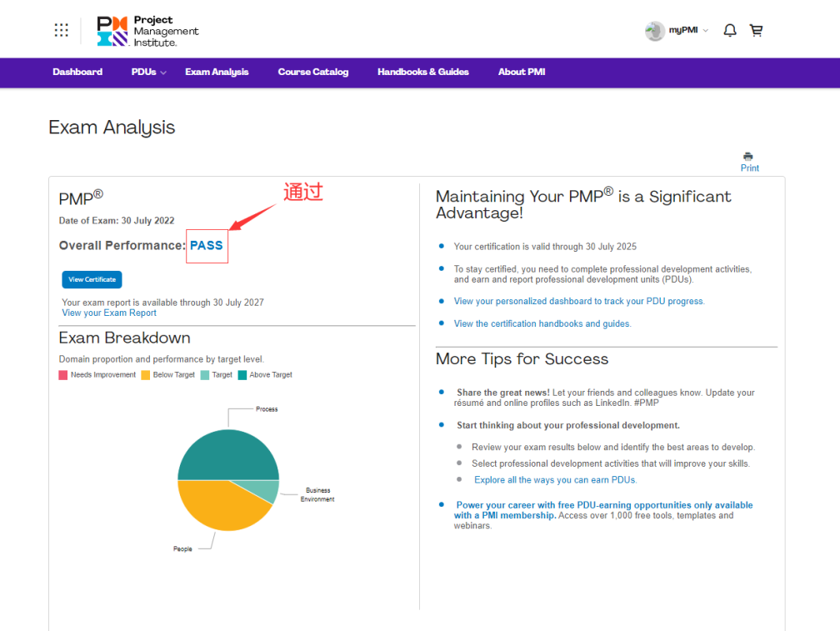Click the Above Target legend swatch
This screenshot has height=631, width=840.
pyautogui.click(x=242, y=375)
